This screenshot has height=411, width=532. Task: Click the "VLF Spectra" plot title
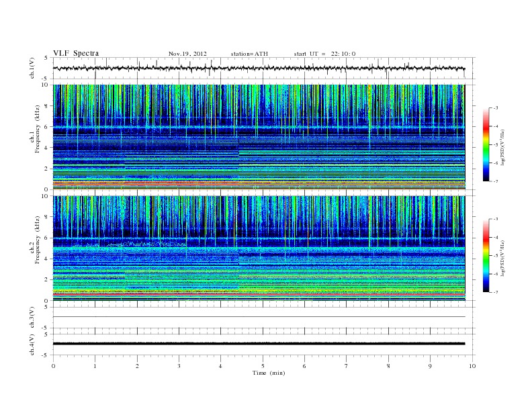pyautogui.click(x=76, y=53)
